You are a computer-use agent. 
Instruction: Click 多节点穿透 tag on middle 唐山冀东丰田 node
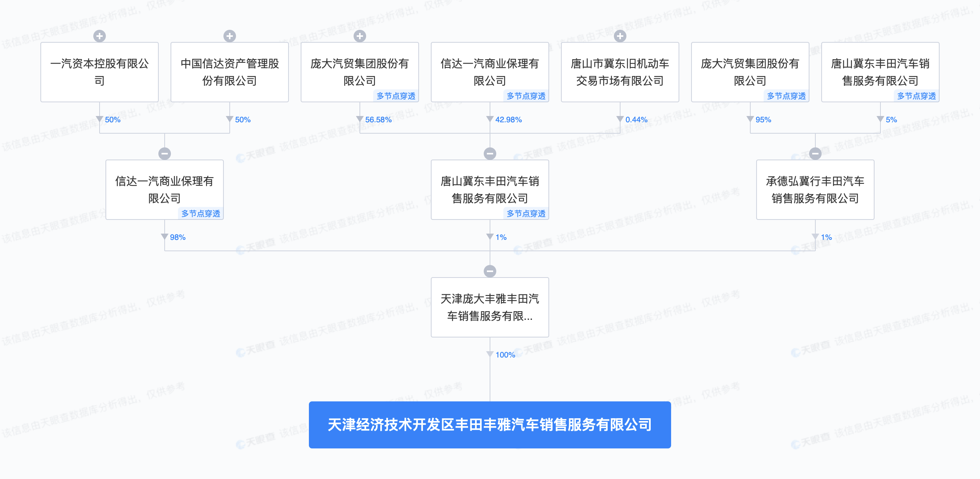click(526, 214)
